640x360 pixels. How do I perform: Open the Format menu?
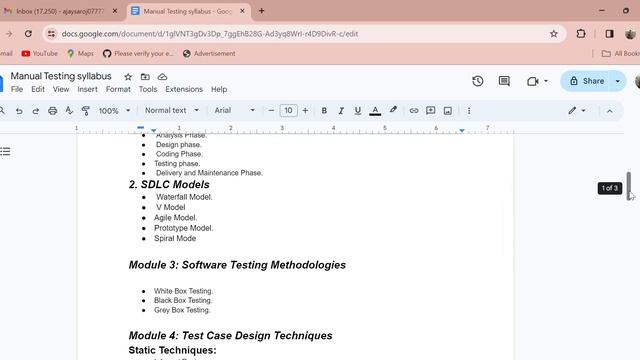tap(118, 89)
